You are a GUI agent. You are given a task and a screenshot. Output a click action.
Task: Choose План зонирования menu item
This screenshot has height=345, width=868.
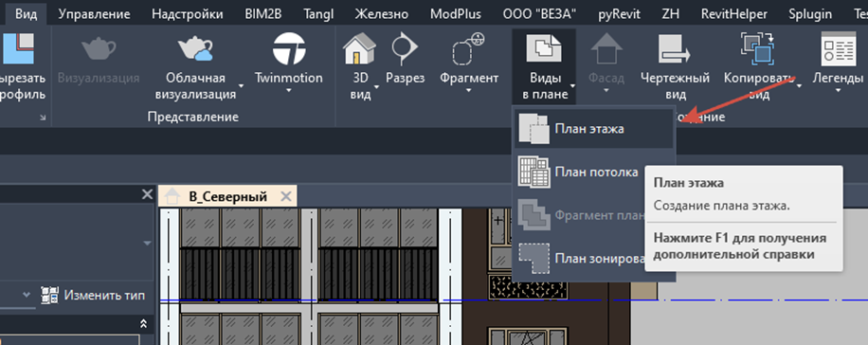coord(580,259)
